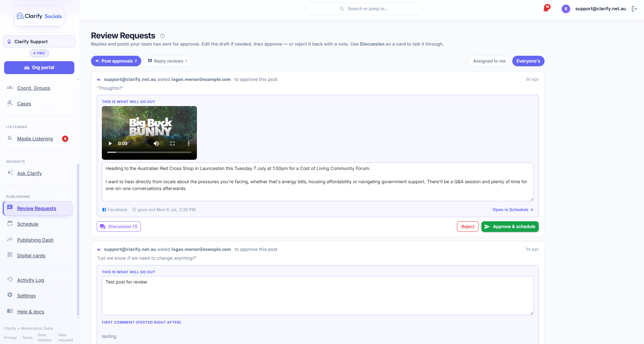Open the Settings page
Screen dimensions: 644x344
(x=26, y=296)
